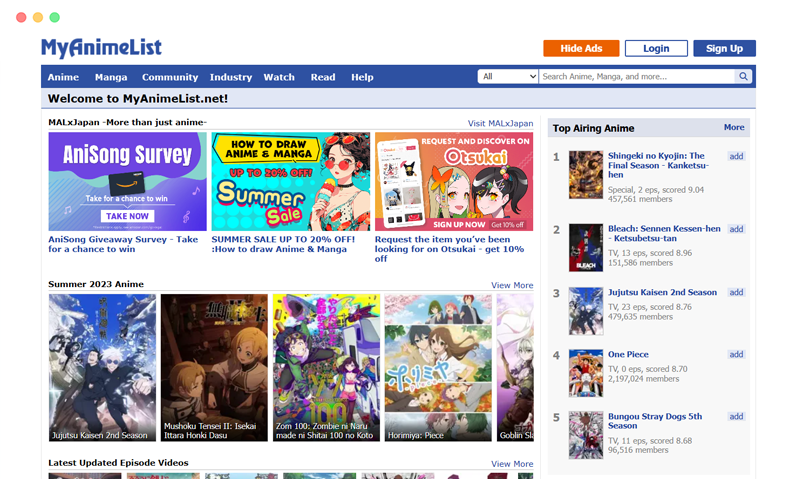Click the Hide Ads button

[x=581, y=48]
